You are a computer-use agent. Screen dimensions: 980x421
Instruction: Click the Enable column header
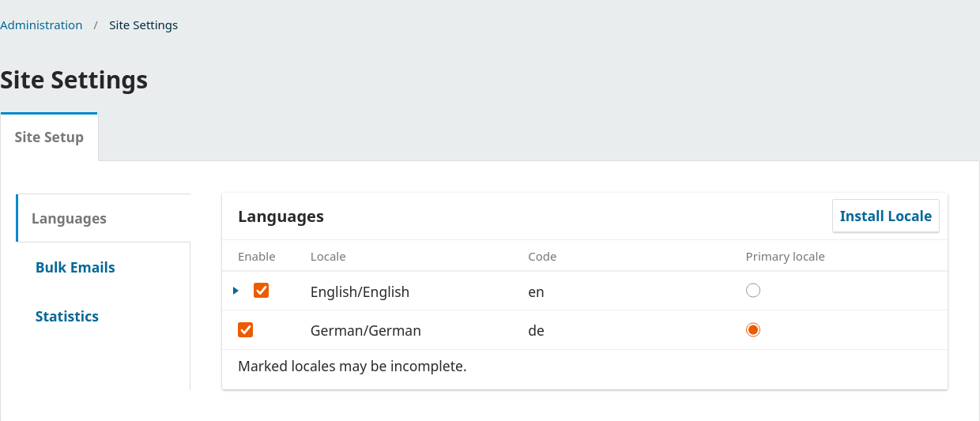256,257
